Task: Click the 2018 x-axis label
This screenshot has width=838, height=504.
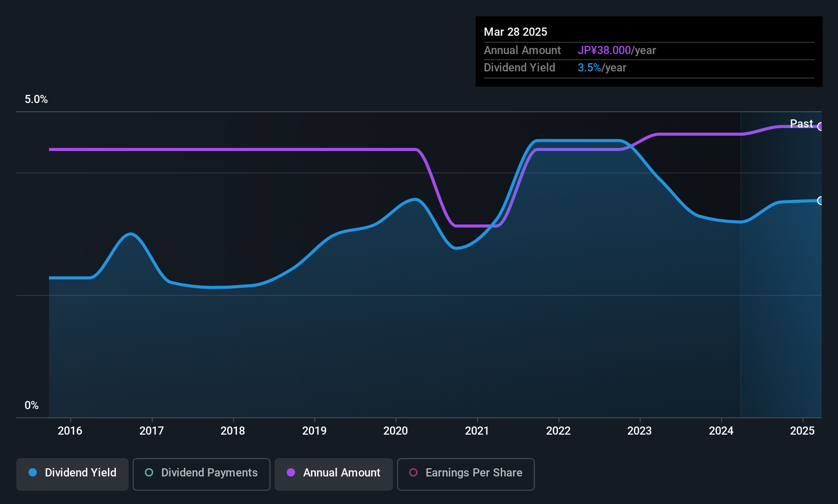Action: point(233,431)
